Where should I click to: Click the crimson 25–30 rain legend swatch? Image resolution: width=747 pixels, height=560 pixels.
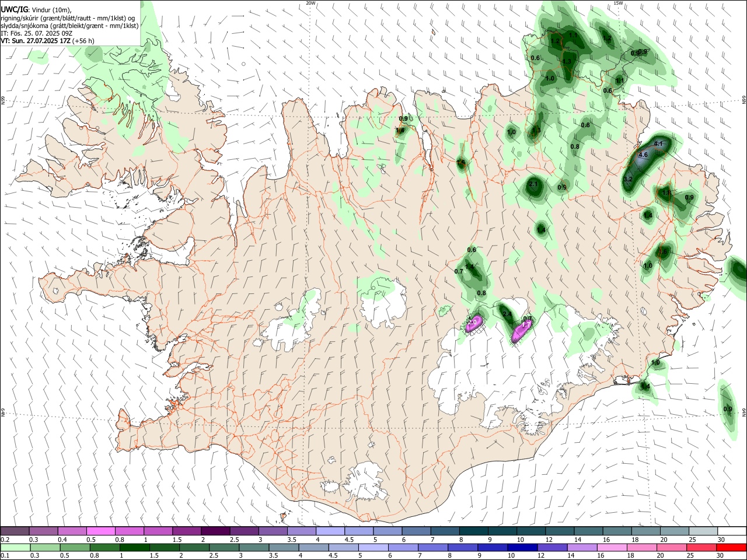coord(701,547)
